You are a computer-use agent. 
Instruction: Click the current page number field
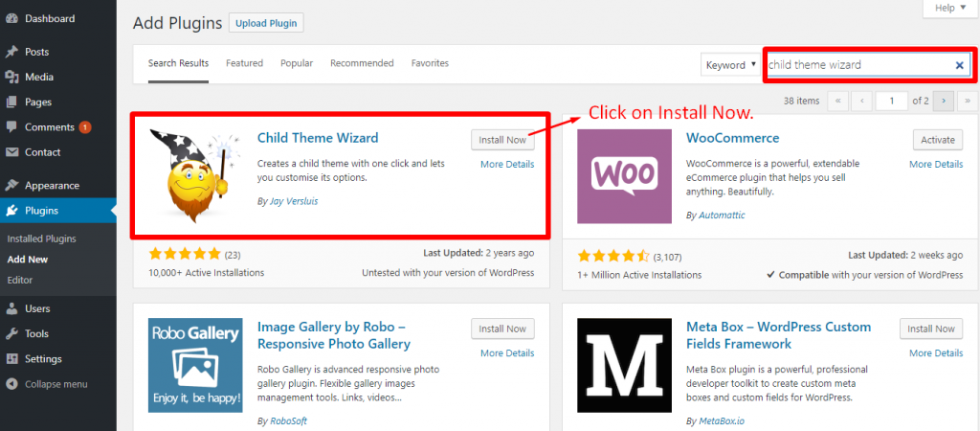point(892,101)
